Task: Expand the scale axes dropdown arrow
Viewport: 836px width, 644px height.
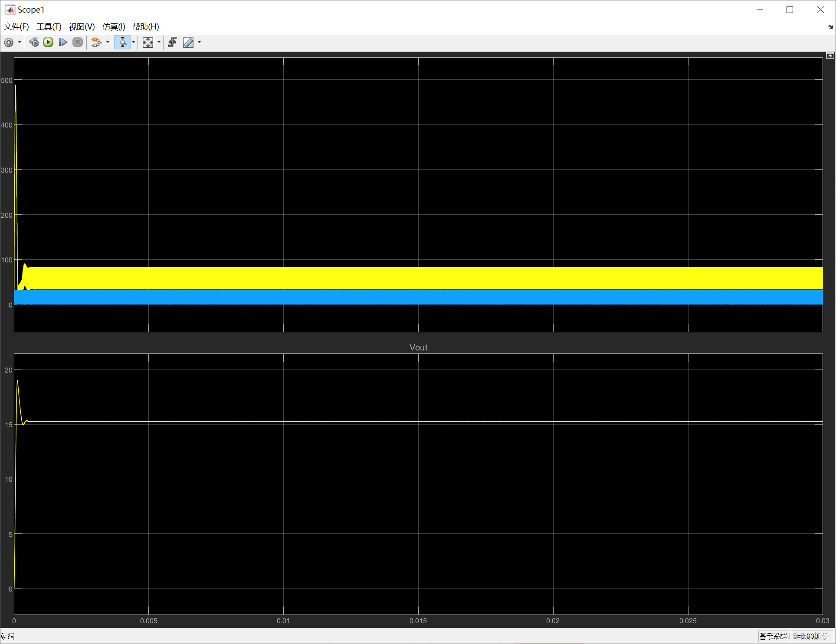Action: coord(159,42)
